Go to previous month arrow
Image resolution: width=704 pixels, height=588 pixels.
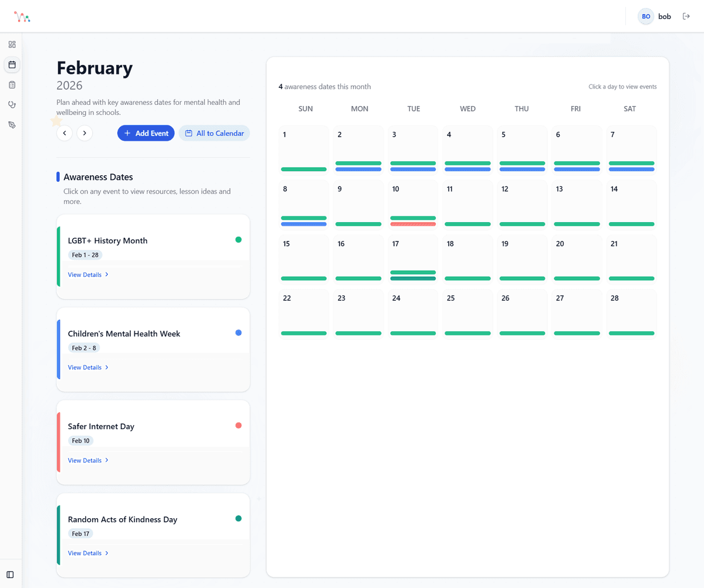click(x=65, y=133)
